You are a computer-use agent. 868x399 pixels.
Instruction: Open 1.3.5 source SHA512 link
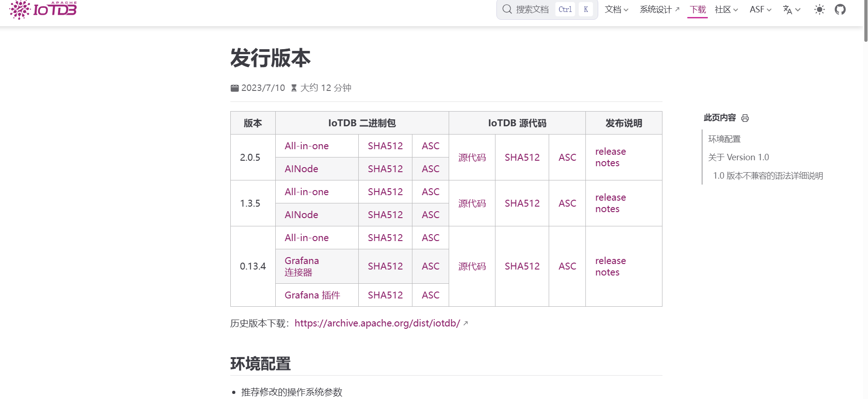point(522,203)
